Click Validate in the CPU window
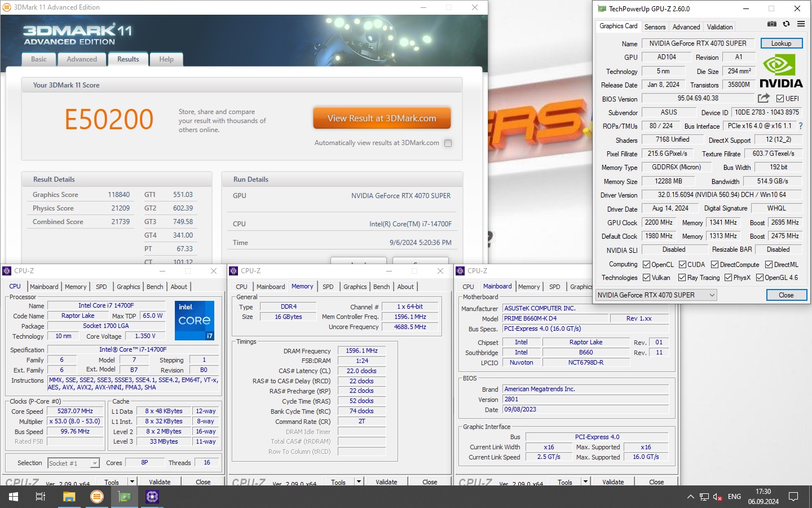This screenshot has width=812, height=508. tap(160, 481)
